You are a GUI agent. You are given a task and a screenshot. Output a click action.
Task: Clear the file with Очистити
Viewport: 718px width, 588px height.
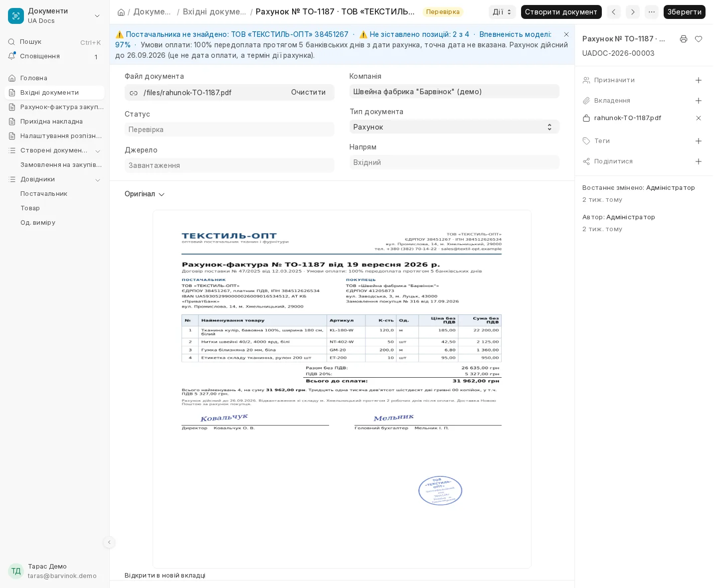(x=308, y=93)
